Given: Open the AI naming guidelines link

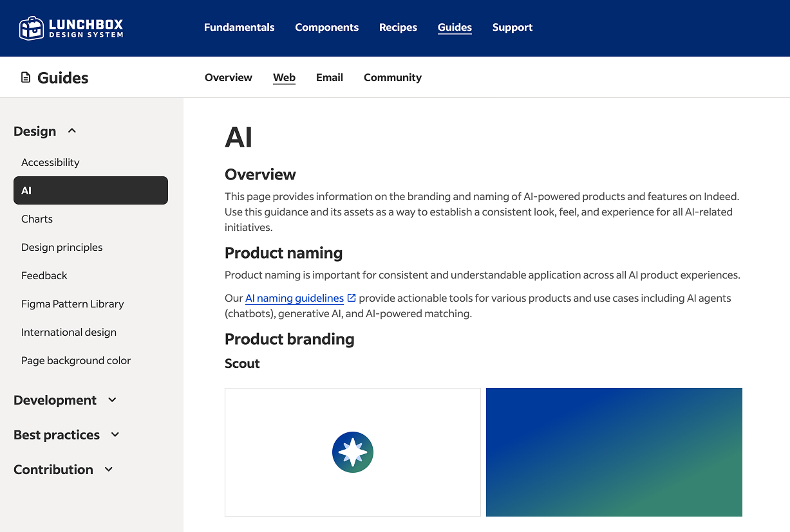Looking at the screenshot, I should tap(294, 298).
